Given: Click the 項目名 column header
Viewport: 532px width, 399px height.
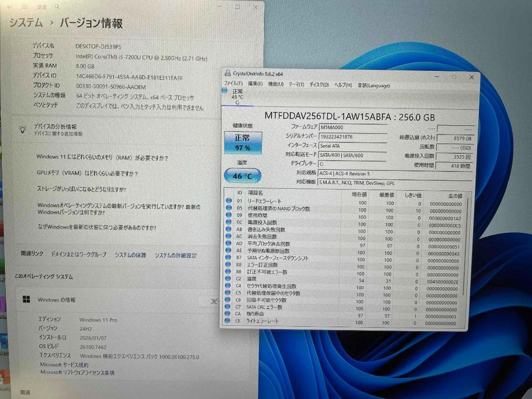Looking at the screenshot, I should coord(255,193).
